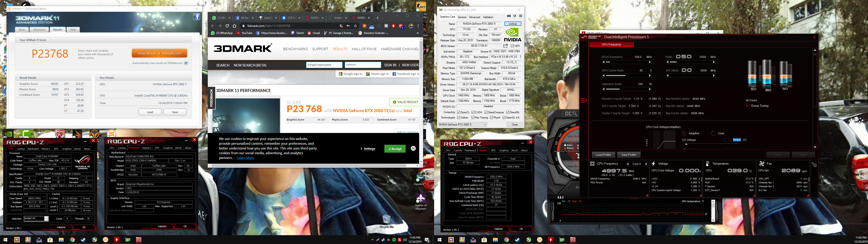Viewport: 868px width, 244px height.
Task: Toggle the Group Tuning checkbox
Action: 748,106
